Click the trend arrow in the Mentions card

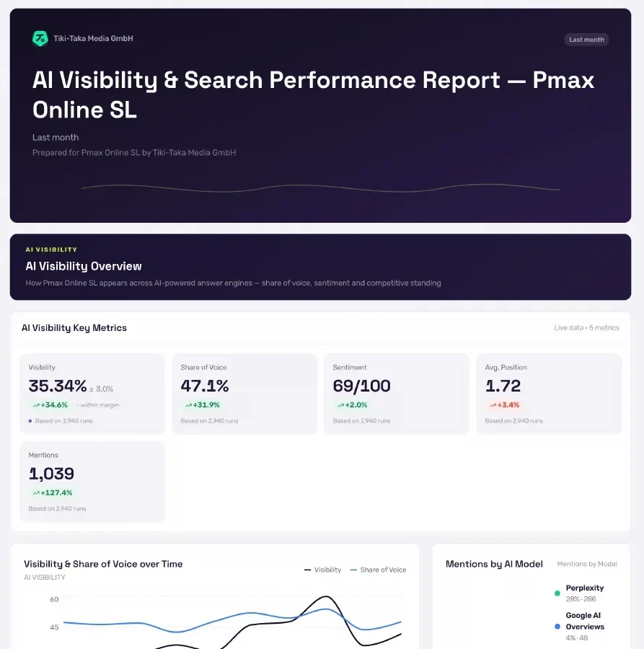point(36,493)
